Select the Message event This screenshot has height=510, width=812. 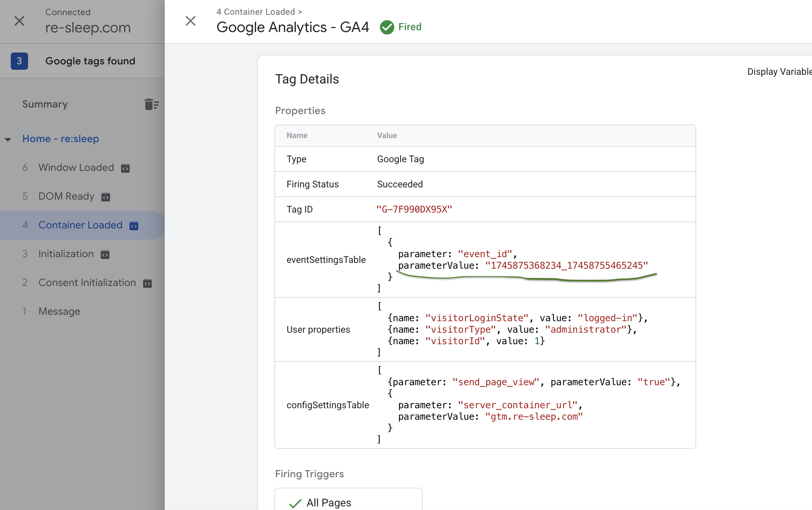point(59,311)
